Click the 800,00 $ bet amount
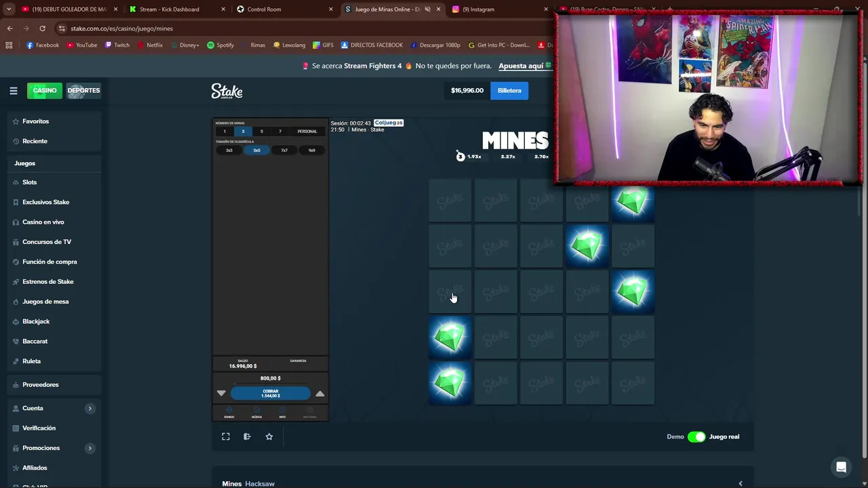Viewport: 868px width, 488px height. coord(271,378)
